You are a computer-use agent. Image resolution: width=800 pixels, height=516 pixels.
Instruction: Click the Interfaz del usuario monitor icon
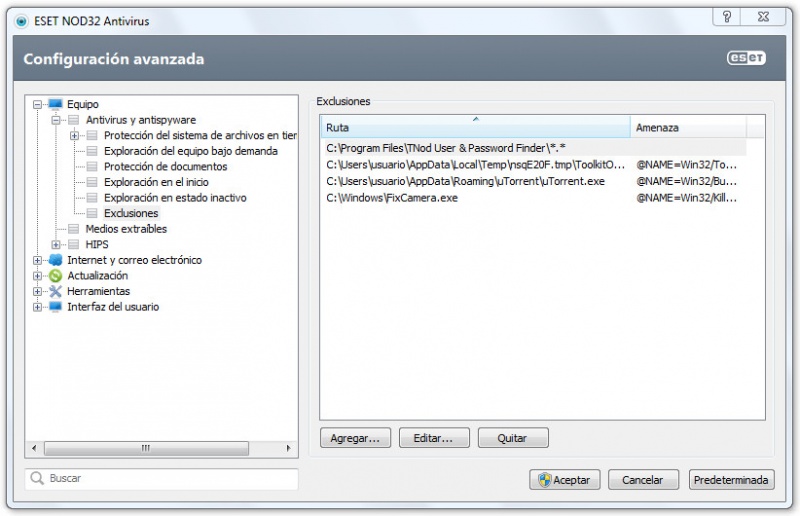tap(55, 307)
